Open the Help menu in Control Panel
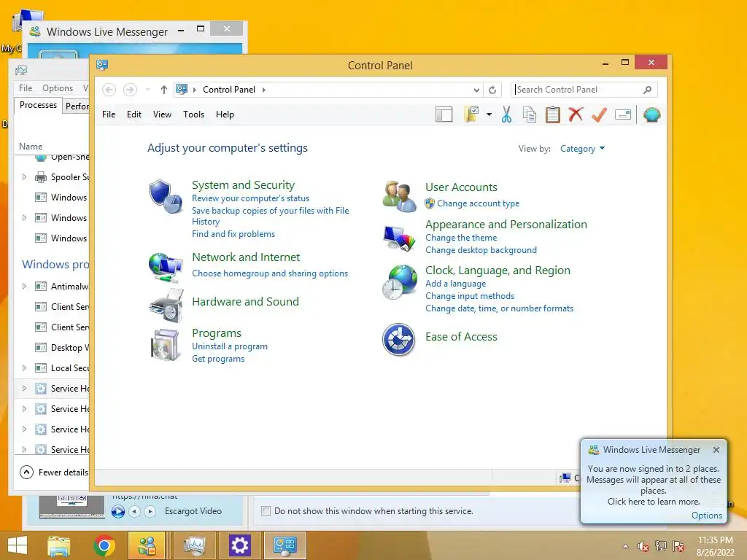747x560 pixels. point(225,114)
